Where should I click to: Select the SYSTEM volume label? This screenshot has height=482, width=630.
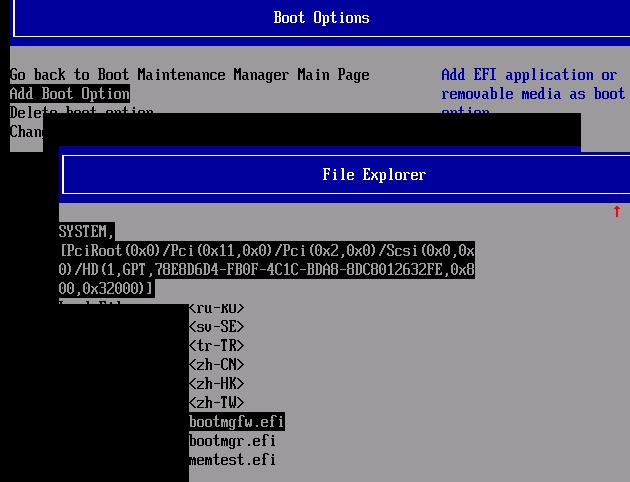point(86,231)
